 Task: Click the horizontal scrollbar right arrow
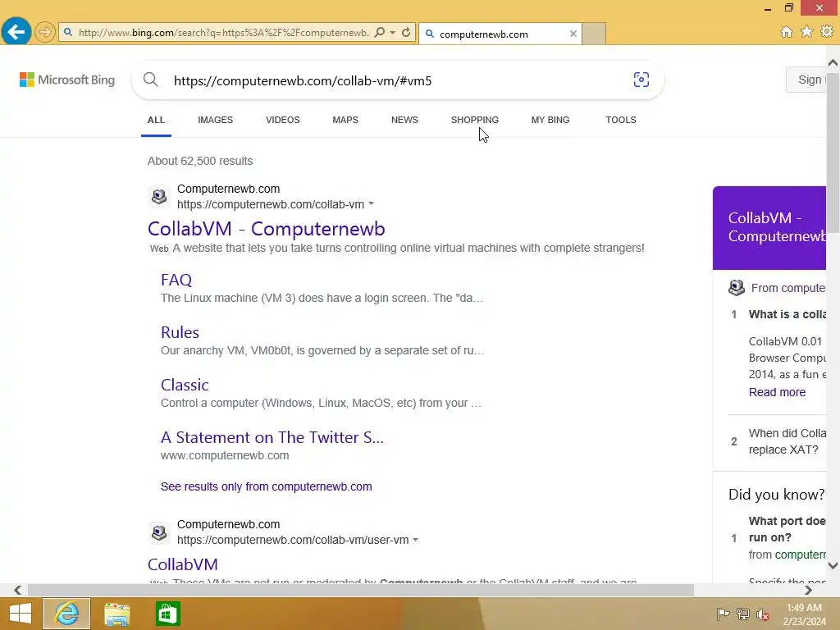(x=808, y=590)
